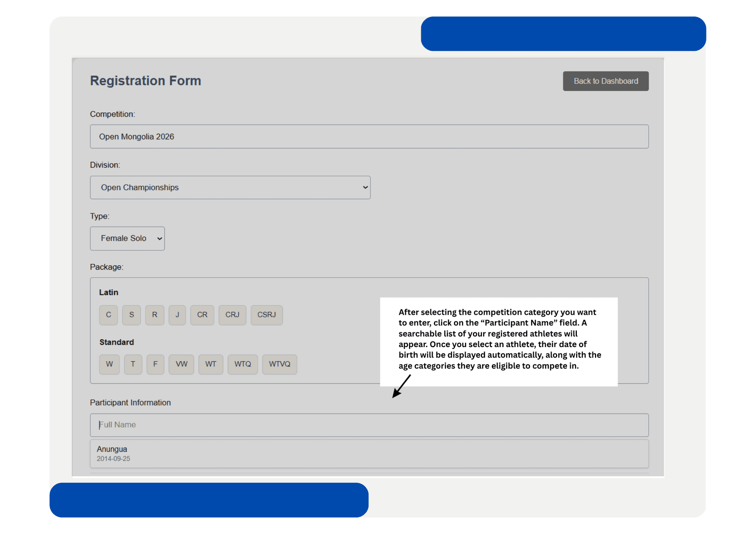Image resolution: width=756 pixels, height=534 pixels.
Task: Pick the Standard F package
Action: click(x=155, y=364)
